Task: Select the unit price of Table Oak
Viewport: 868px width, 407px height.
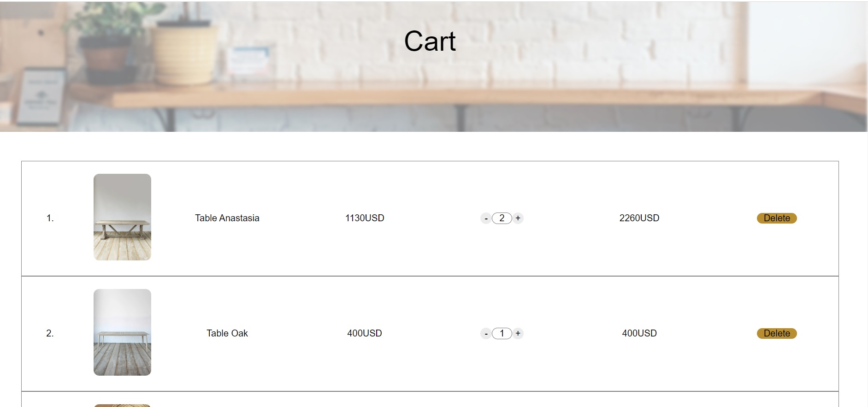Action: 365,333
